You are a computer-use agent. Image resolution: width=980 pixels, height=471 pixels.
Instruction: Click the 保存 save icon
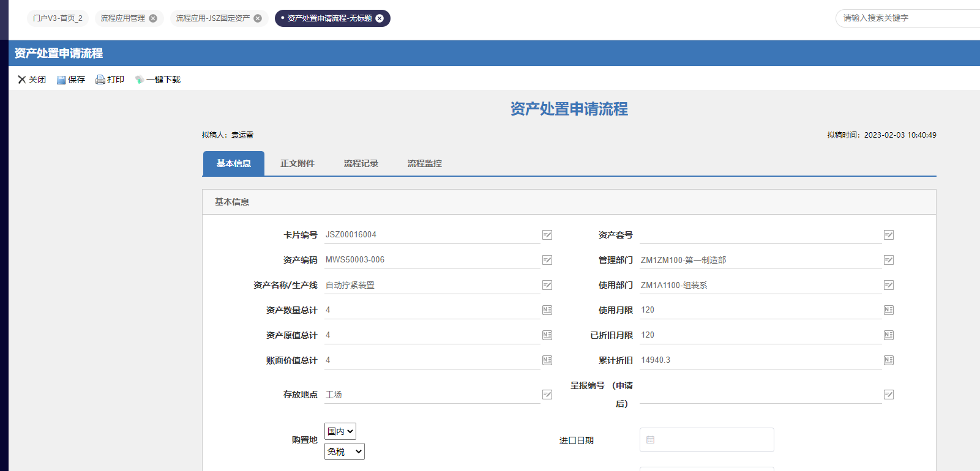tap(61, 80)
